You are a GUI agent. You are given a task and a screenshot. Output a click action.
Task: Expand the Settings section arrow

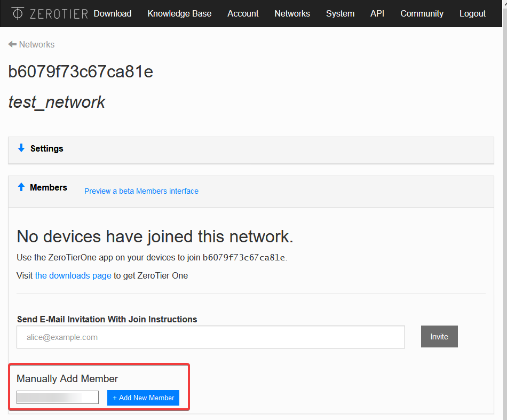coord(21,148)
